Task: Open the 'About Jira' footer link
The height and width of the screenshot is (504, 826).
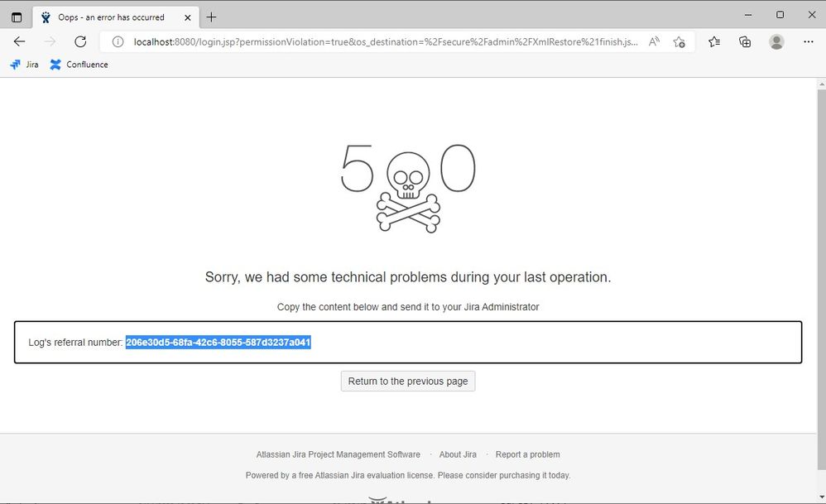Action: point(458,454)
